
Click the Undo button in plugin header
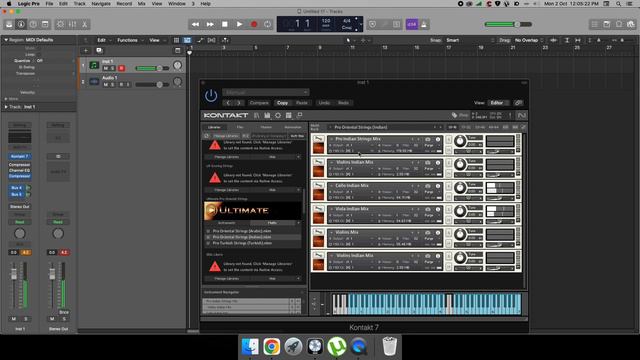[324, 103]
